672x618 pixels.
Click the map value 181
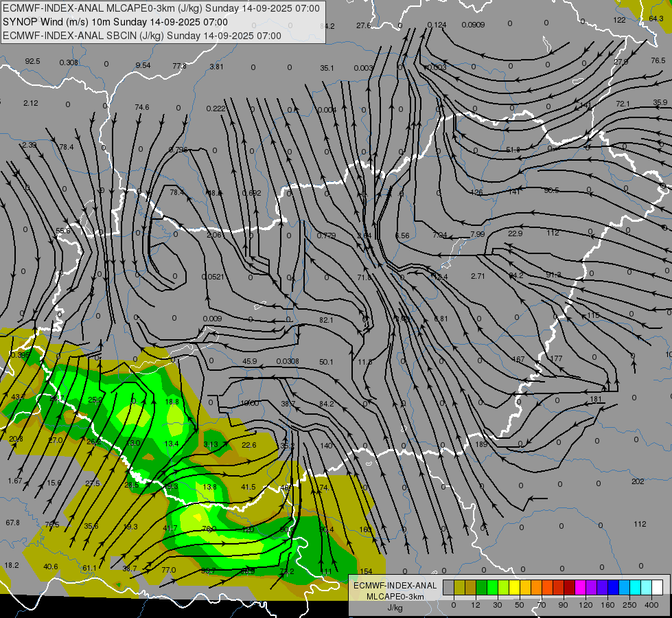596,399
